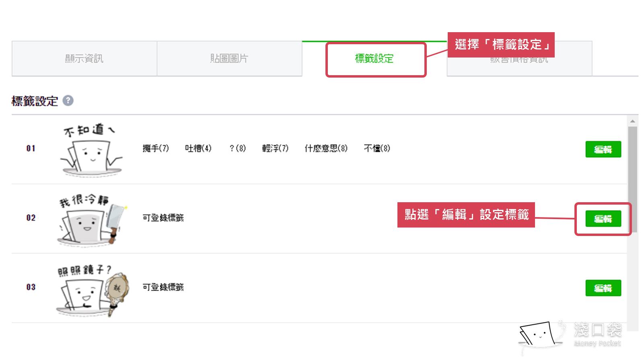The width and height of the screenshot is (644, 361).
Task: Open the 顯示資訊 tab
Action: 84,59
